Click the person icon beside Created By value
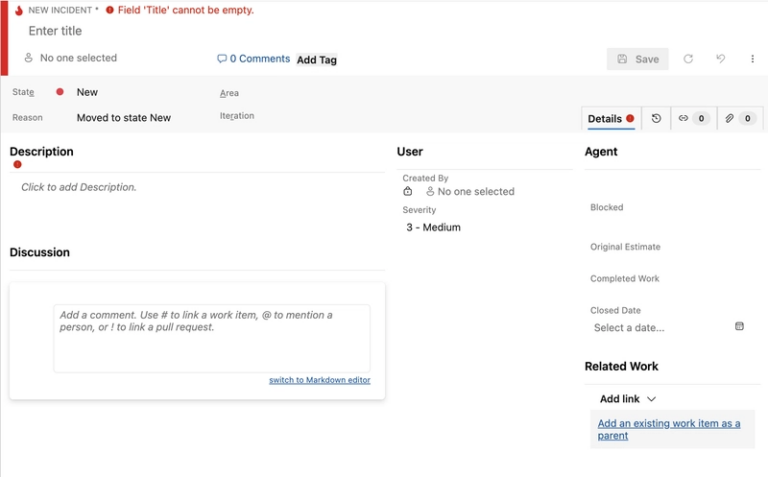 tap(430, 191)
